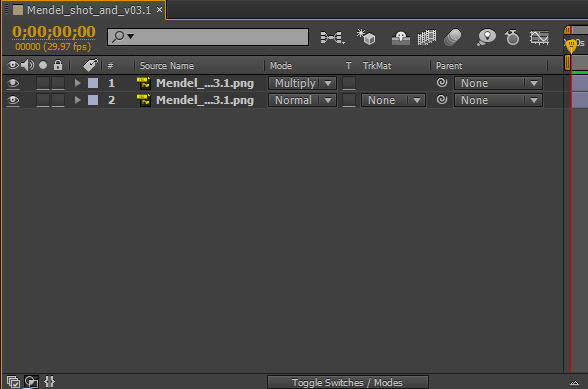Click the Label tag column header
The image size is (588, 389).
(x=90, y=65)
